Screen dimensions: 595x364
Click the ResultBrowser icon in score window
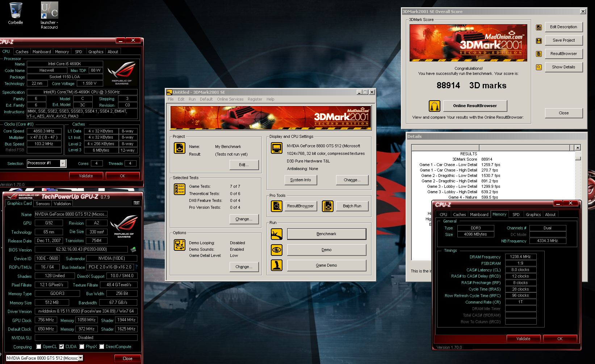point(539,54)
